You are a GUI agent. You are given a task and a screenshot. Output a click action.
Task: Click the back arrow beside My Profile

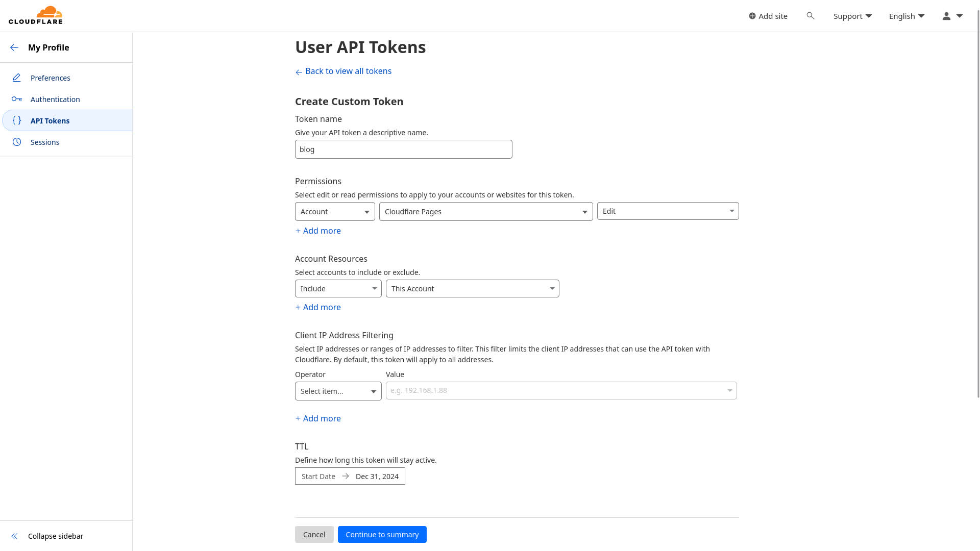(x=14, y=47)
